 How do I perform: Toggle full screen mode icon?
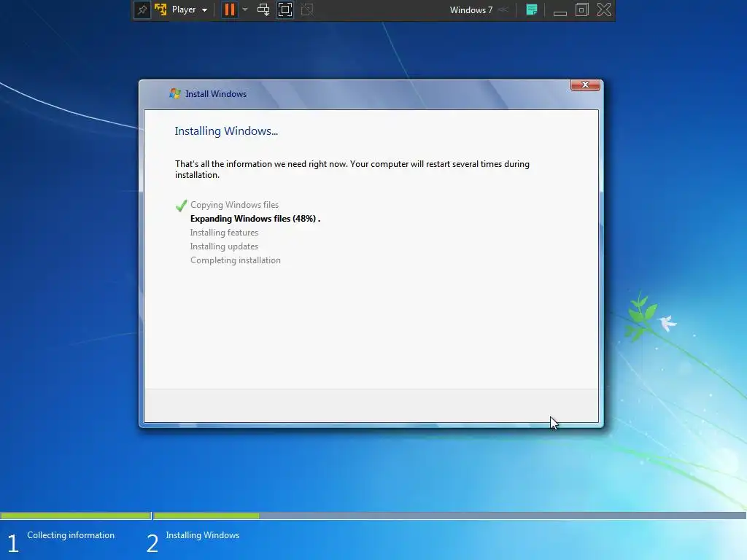(285, 9)
